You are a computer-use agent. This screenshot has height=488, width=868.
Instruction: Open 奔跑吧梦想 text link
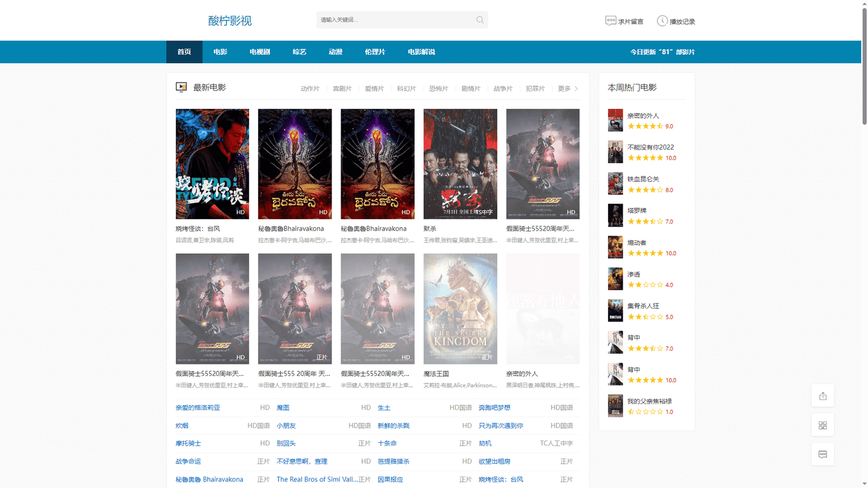pyautogui.click(x=494, y=408)
